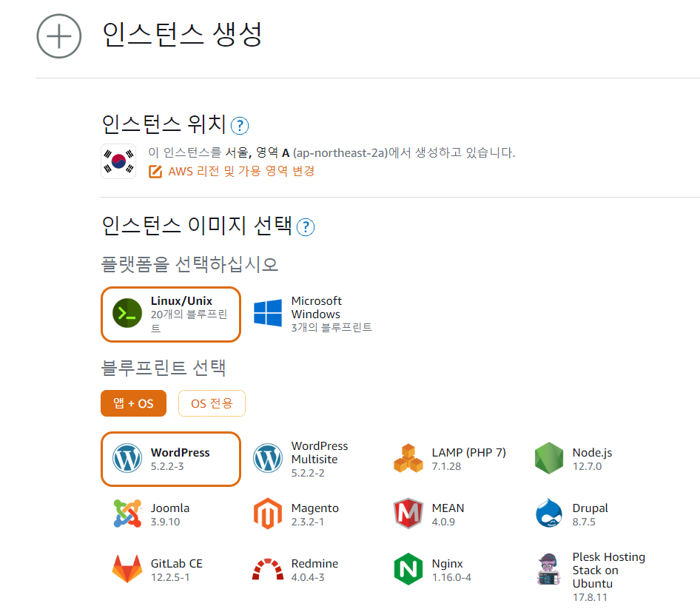Image resolution: width=700 pixels, height=609 pixels.
Task: Choose the Nginx 1.16.0-4 blueprint label
Action: tap(451, 570)
